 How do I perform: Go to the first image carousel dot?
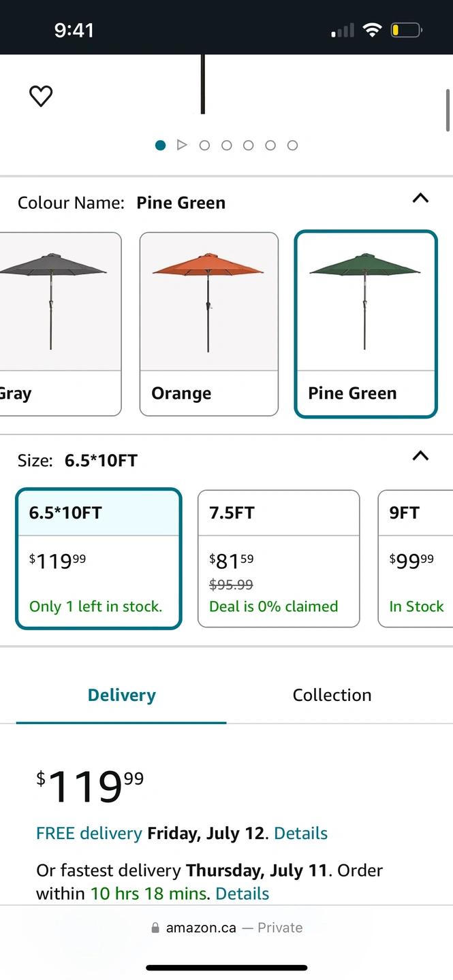(x=160, y=145)
